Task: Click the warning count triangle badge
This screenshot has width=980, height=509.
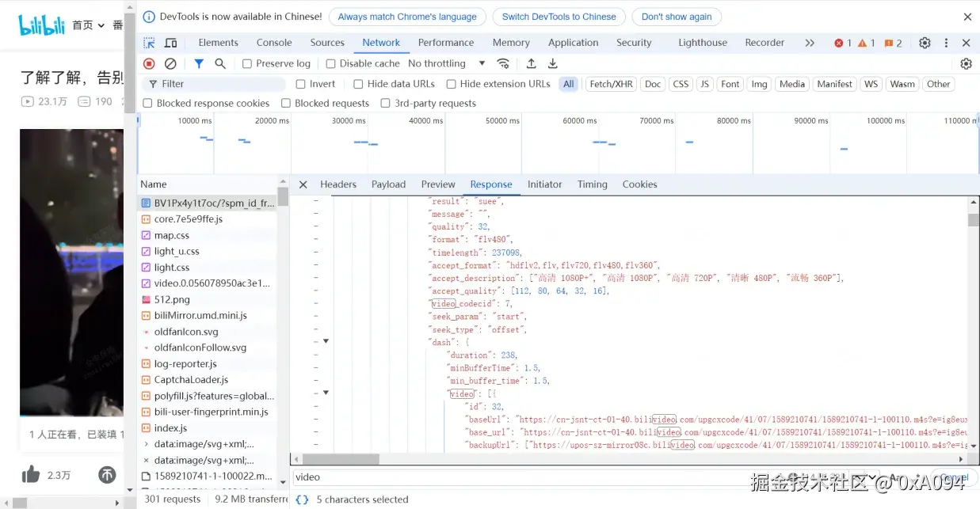Action: (x=866, y=43)
